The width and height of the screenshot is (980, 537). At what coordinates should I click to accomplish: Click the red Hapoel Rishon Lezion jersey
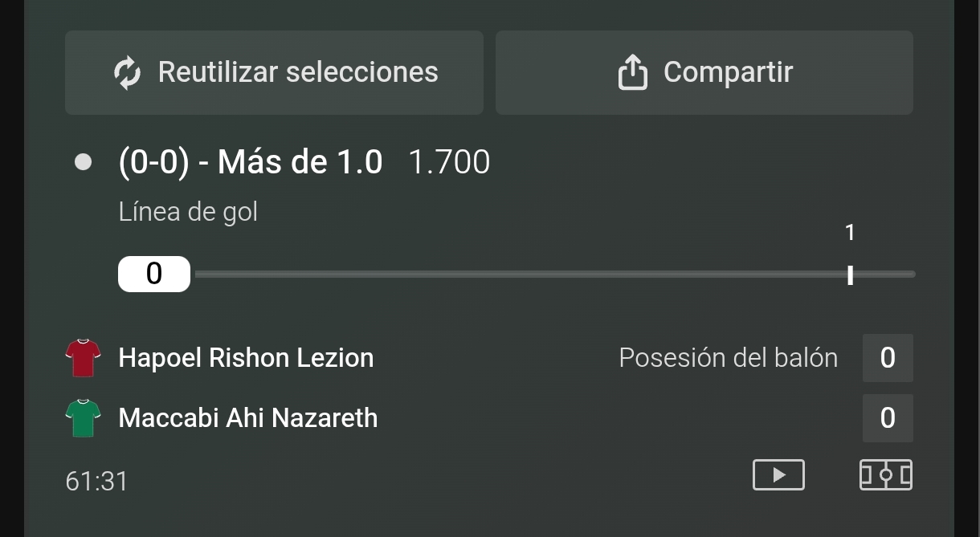[x=83, y=358]
